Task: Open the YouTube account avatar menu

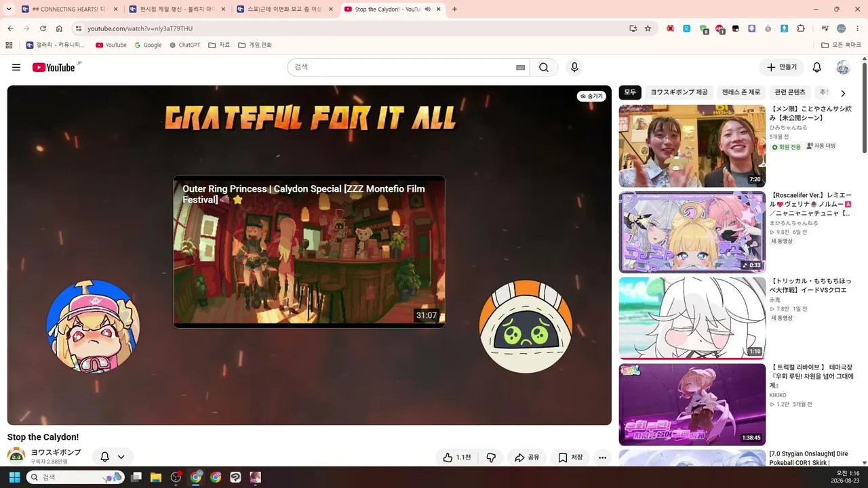Action: 843,67
